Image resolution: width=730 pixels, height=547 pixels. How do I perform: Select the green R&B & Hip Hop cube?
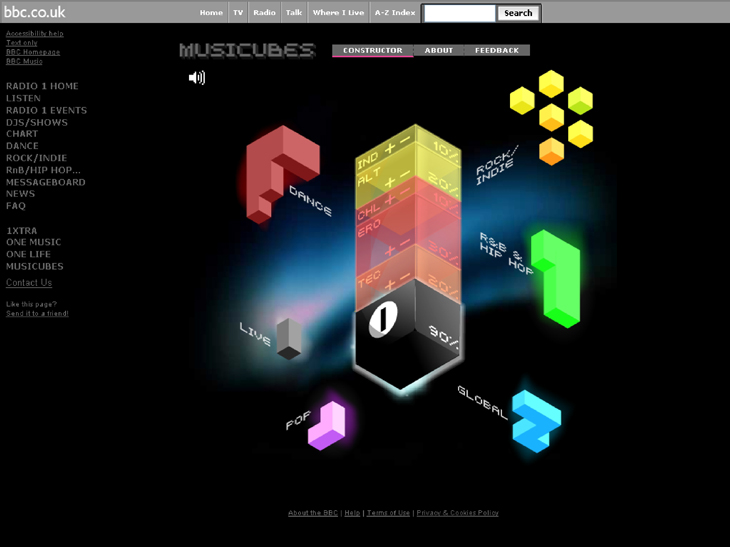pos(556,278)
